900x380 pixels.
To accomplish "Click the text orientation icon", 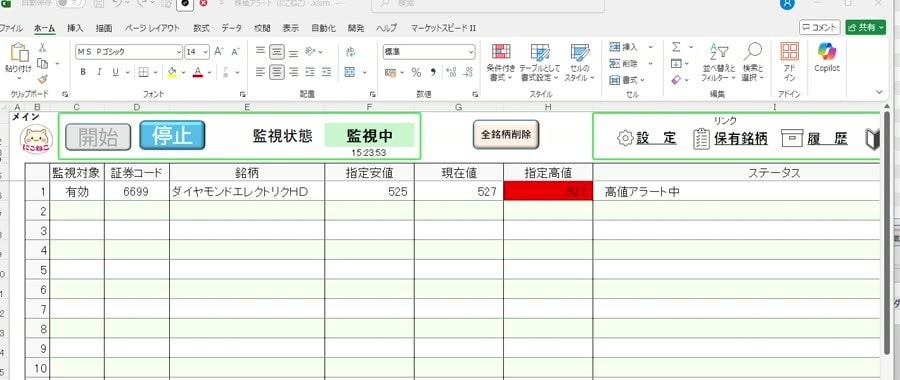I will click(x=310, y=52).
